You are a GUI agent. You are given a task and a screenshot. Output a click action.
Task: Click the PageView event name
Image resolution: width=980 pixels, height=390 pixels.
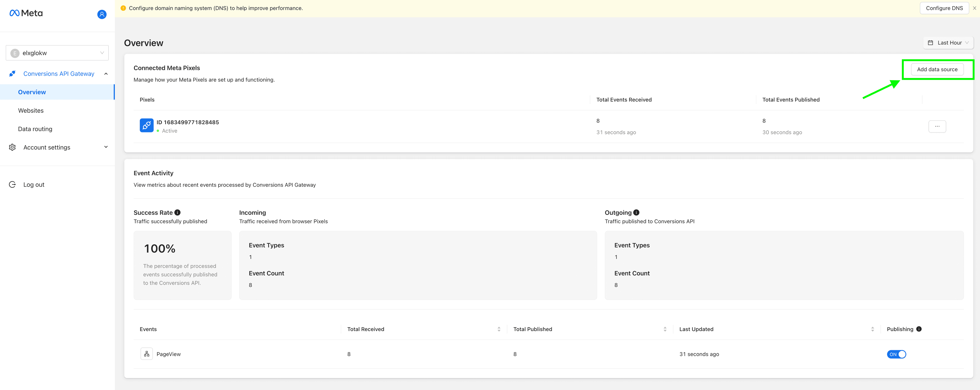click(168, 354)
